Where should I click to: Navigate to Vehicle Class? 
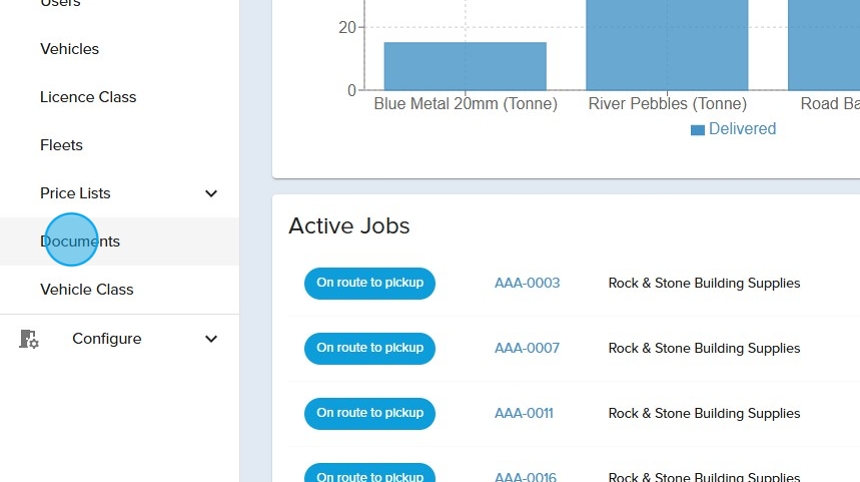(86, 289)
